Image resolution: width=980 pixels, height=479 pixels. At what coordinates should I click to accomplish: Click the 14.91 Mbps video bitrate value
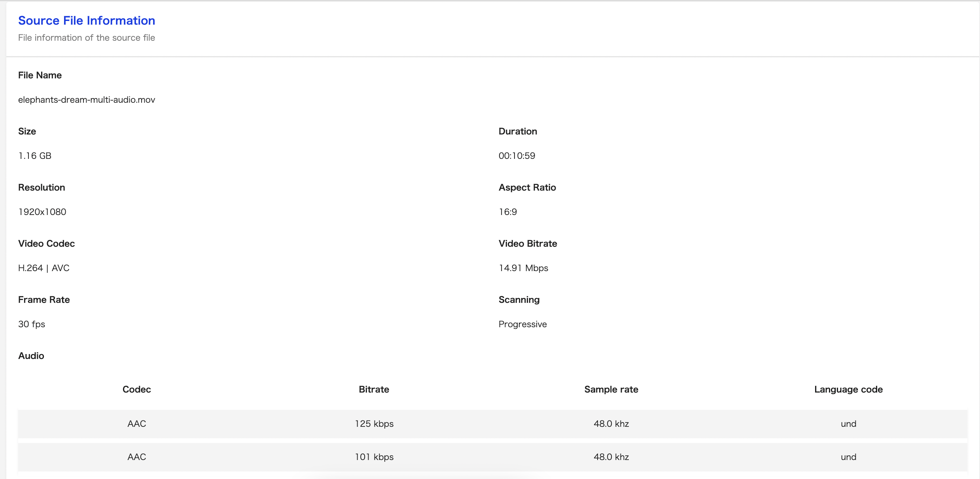click(x=523, y=268)
